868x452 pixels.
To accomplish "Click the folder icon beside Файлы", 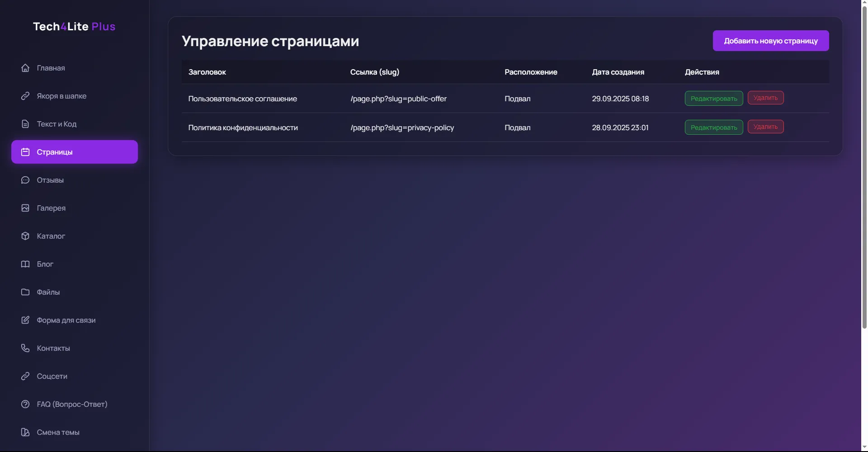I will click(25, 292).
